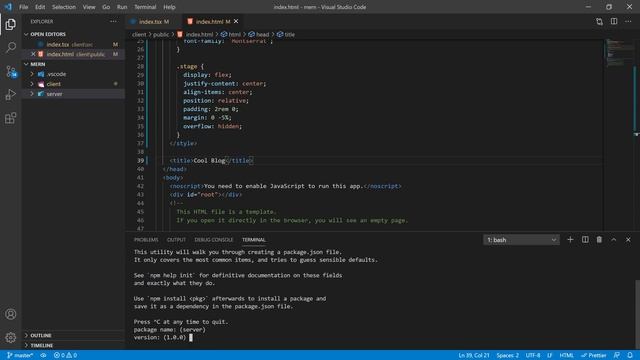Open notifications bell in status bar
This screenshot has width=640, height=360.
(x=630, y=355)
